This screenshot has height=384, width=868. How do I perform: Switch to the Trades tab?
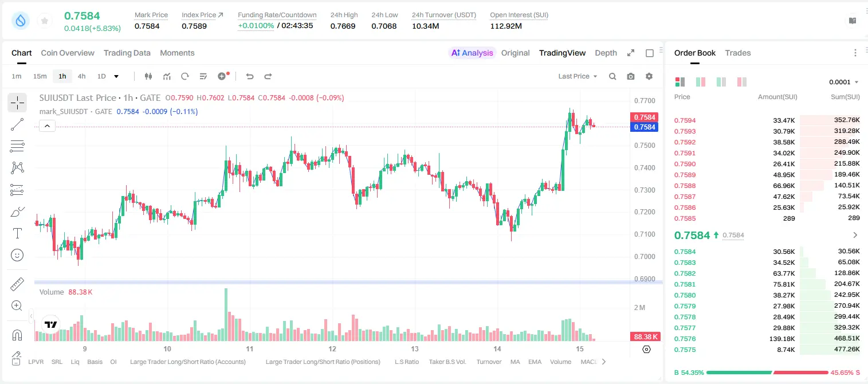coord(737,53)
